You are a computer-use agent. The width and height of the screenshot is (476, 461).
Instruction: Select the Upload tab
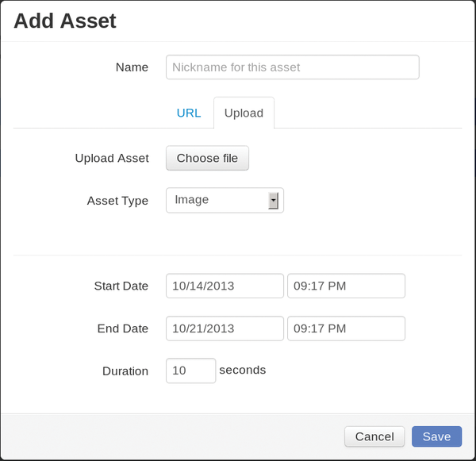244,113
